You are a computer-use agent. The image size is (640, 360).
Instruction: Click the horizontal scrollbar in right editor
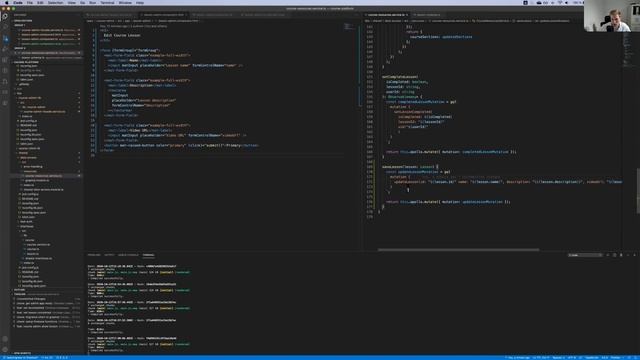point(458,249)
